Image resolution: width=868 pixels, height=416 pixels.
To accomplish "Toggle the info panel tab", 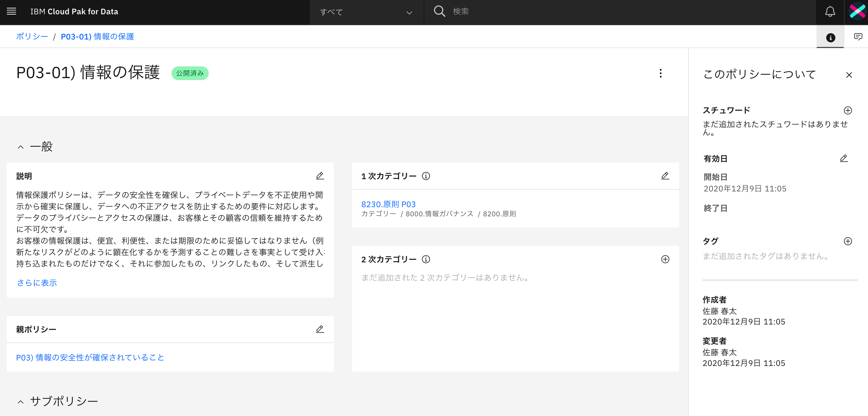I will coord(830,37).
